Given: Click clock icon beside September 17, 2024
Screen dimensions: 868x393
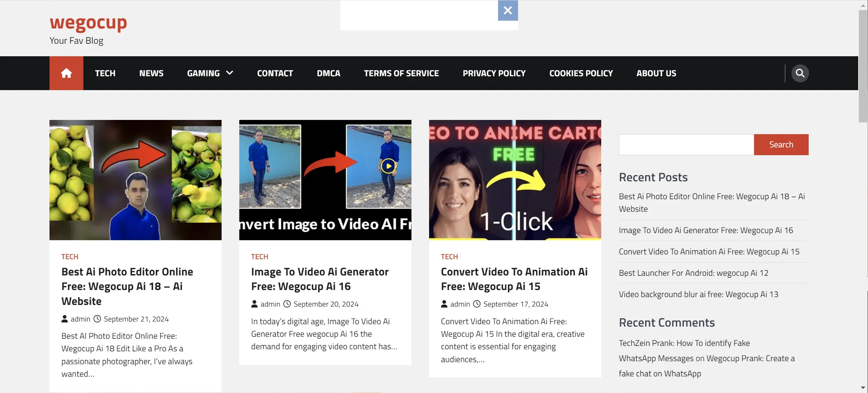Looking at the screenshot, I should (x=477, y=304).
